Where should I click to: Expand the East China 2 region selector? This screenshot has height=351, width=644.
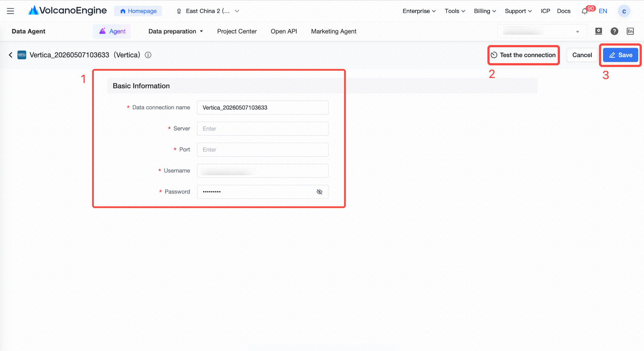tap(208, 11)
